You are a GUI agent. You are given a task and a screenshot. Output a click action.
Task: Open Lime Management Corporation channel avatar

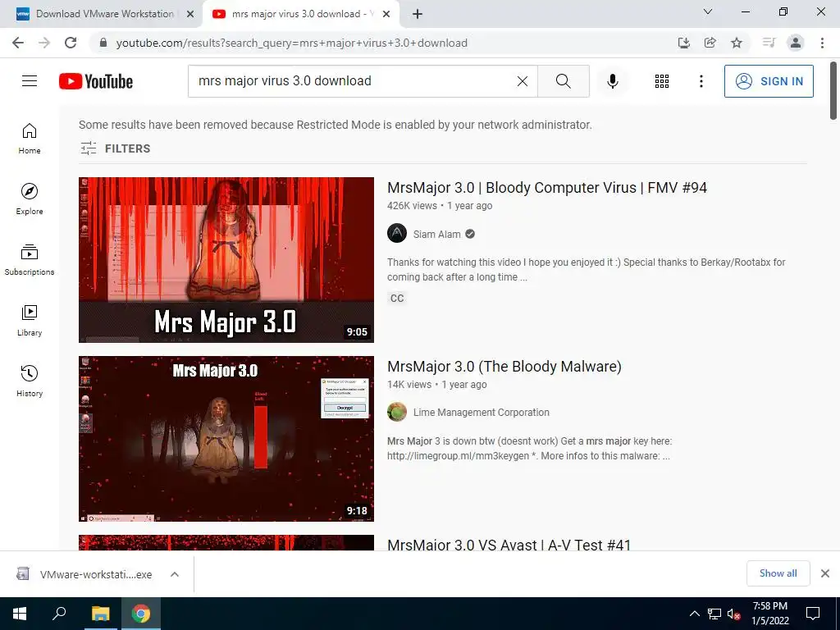click(397, 412)
